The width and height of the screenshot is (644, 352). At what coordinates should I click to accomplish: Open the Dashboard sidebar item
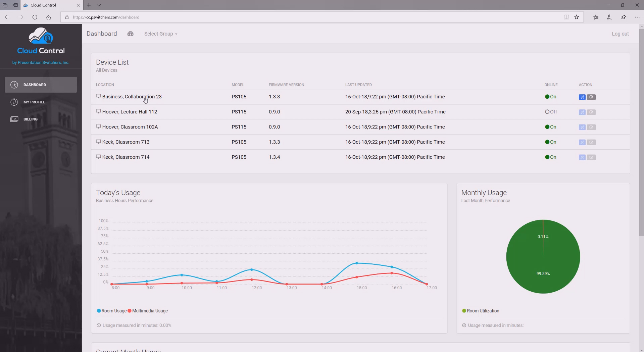click(41, 85)
